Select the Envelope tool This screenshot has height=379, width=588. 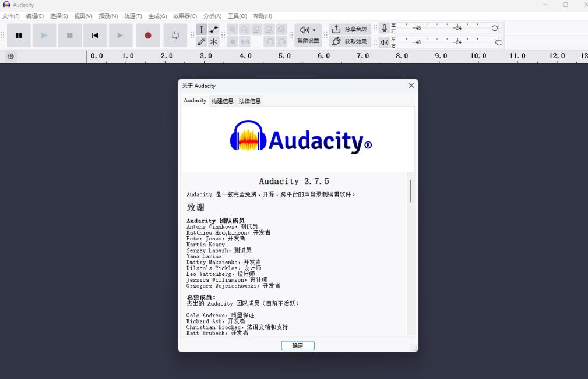point(214,29)
